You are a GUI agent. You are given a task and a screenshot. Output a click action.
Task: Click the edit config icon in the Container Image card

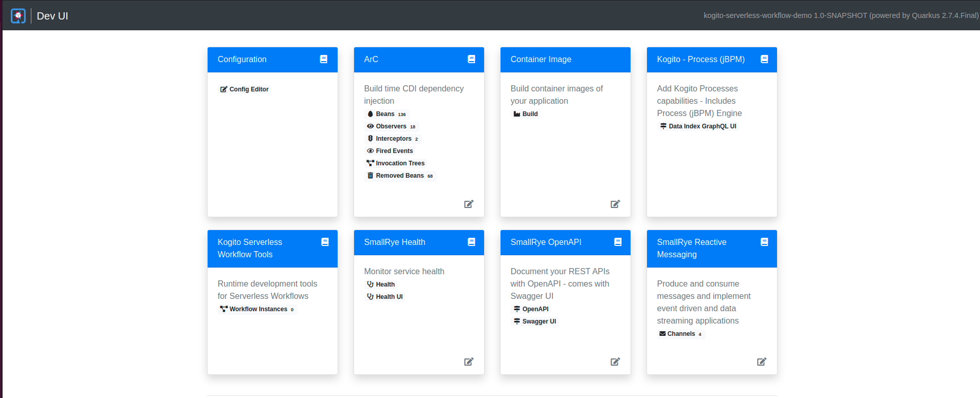coord(615,204)
